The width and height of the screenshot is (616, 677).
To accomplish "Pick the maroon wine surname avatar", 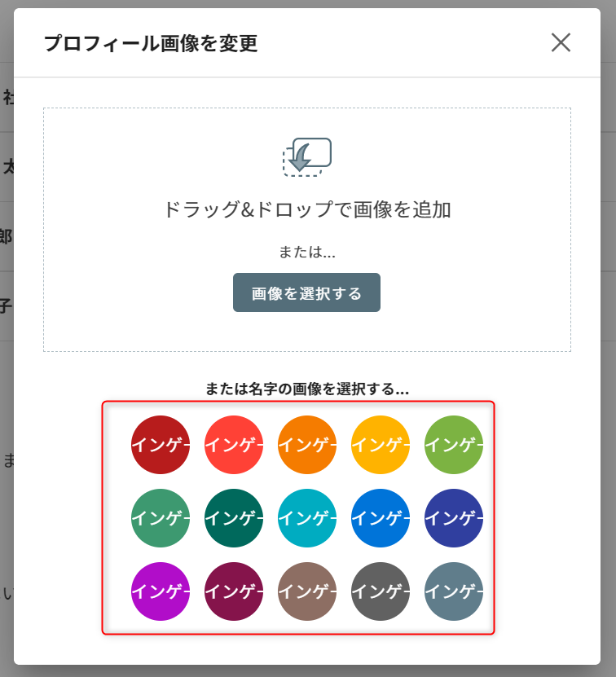I will tap(234, 591).
